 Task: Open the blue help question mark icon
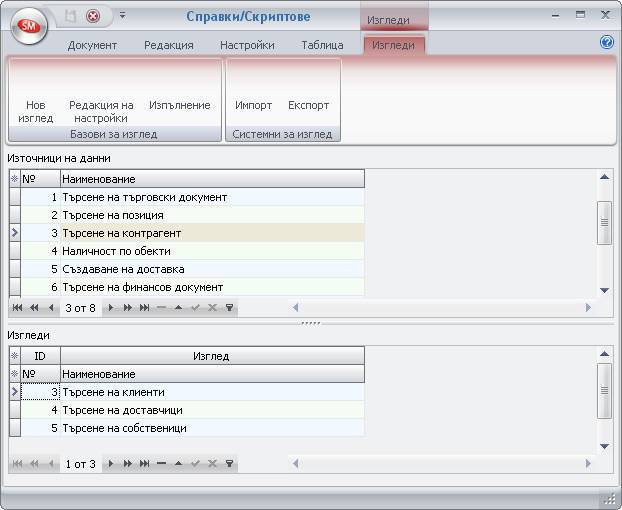[607, 42]
